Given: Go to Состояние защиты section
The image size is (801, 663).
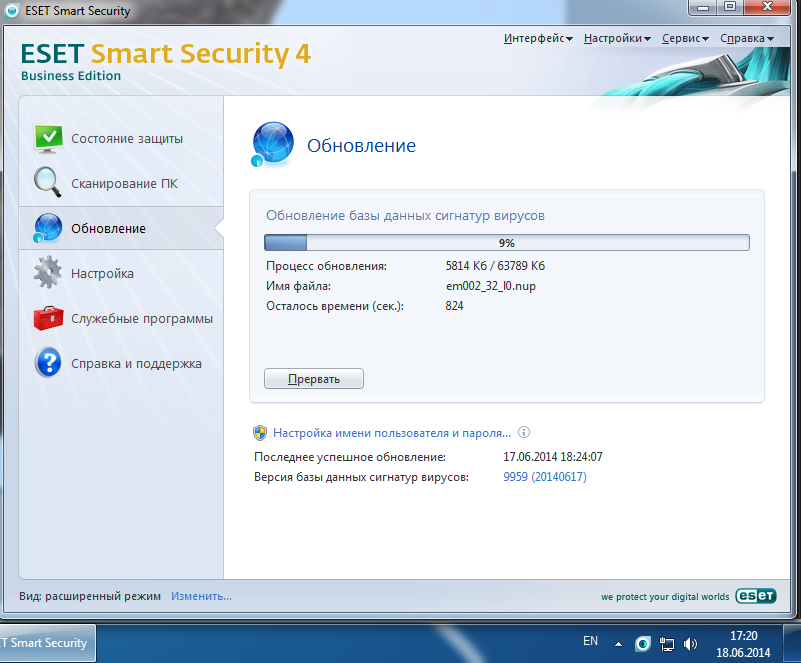Looking at the screenshot, I should (127, 139).
